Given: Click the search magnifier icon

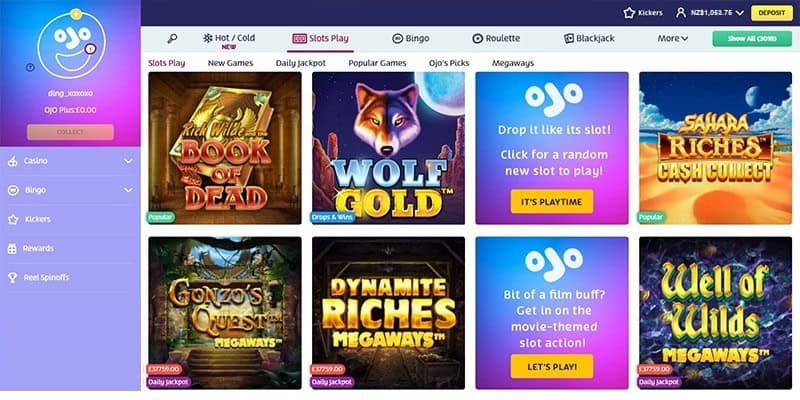Looking at the screenshot, I should pyautogui.click(x=172, y=38).
